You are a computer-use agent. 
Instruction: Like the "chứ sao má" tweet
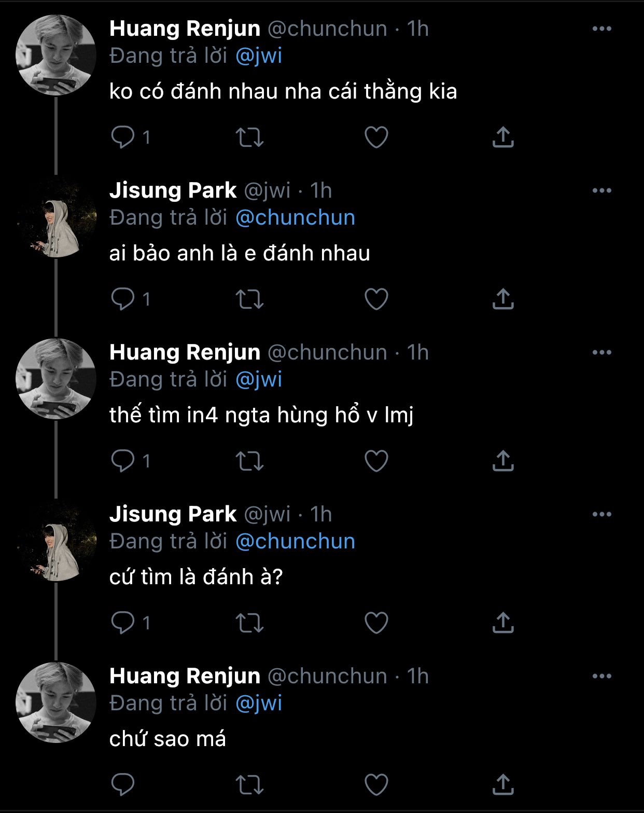pyautogui.click(x=376, y=784)
